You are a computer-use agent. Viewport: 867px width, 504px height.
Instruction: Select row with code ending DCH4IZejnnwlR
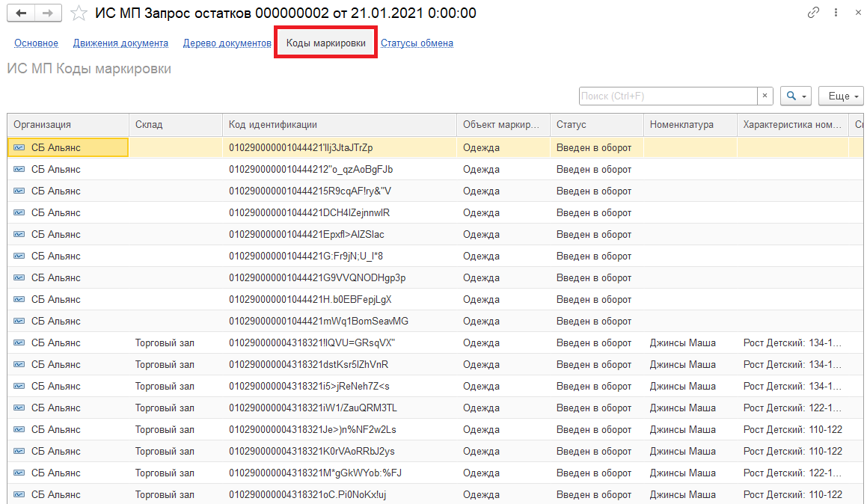point(309,213)
